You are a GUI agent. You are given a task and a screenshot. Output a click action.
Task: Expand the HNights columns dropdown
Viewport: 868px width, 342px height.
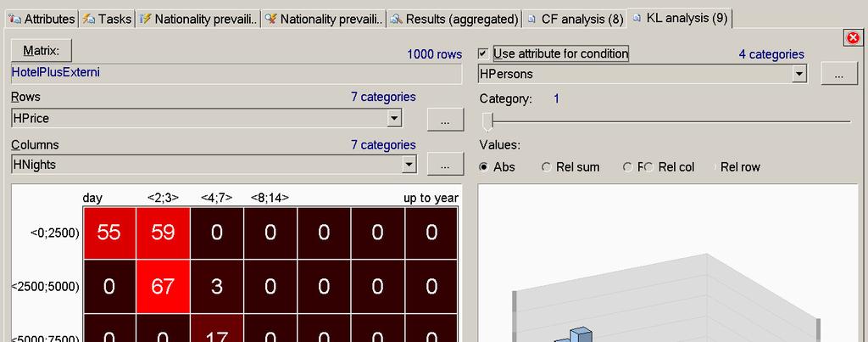coord(409,164)
